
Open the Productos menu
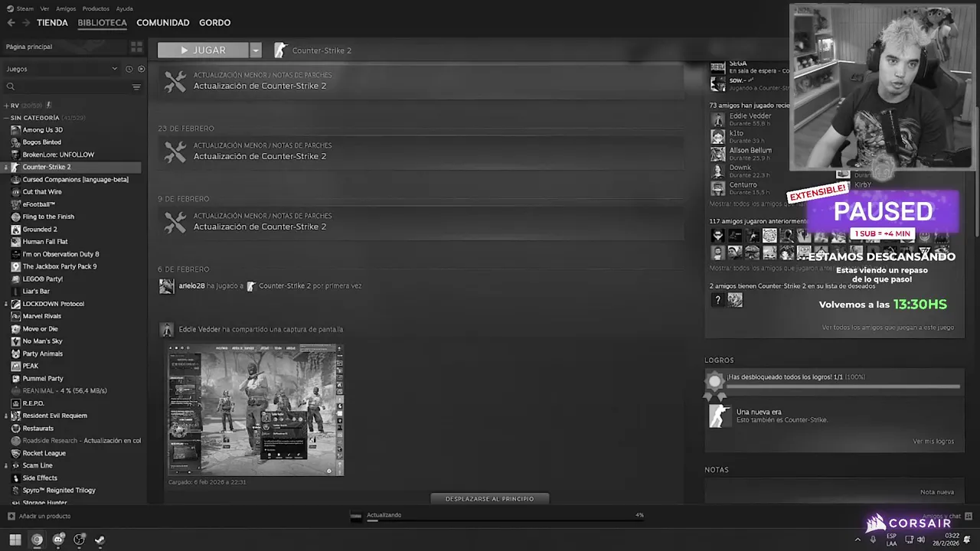[x=96, y=8]
